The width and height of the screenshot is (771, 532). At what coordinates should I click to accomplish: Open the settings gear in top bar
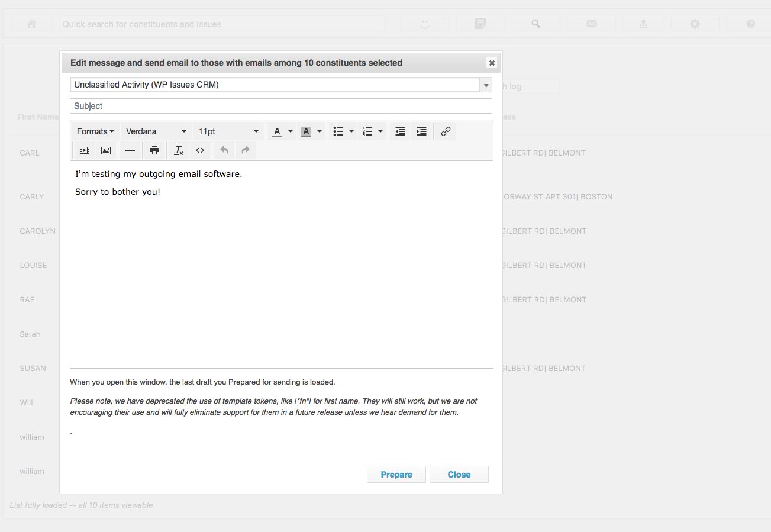695,24
